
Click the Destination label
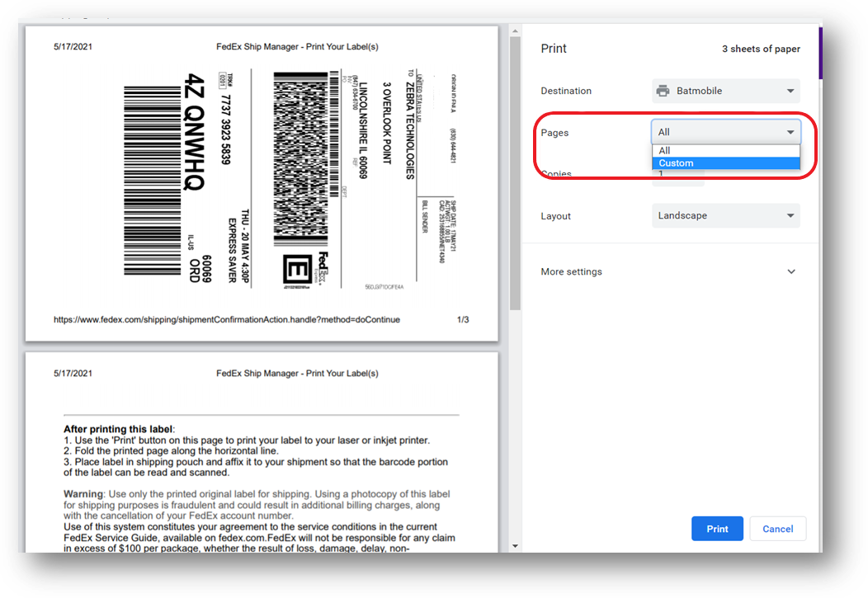566,91
